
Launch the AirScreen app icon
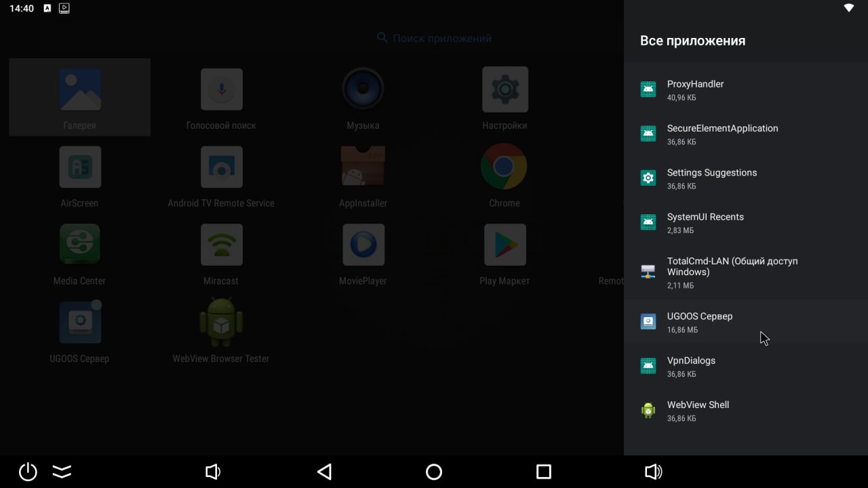[80, 167]
